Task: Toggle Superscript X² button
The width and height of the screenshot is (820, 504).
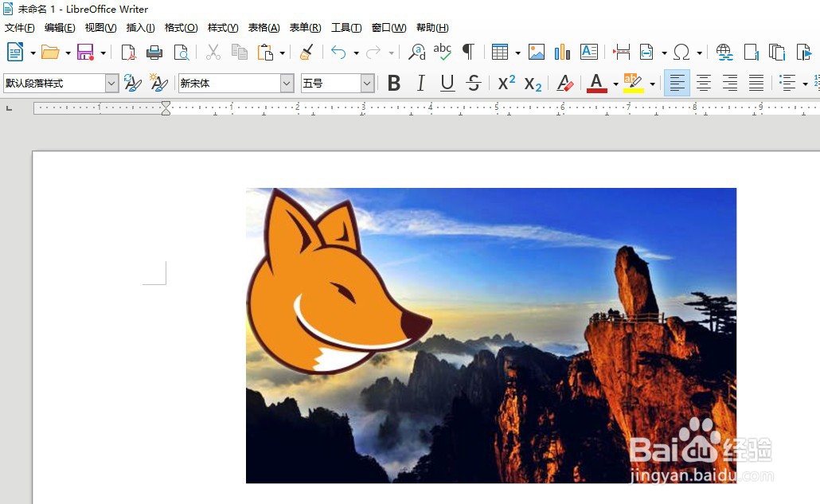Action: (x=506, y=83)
